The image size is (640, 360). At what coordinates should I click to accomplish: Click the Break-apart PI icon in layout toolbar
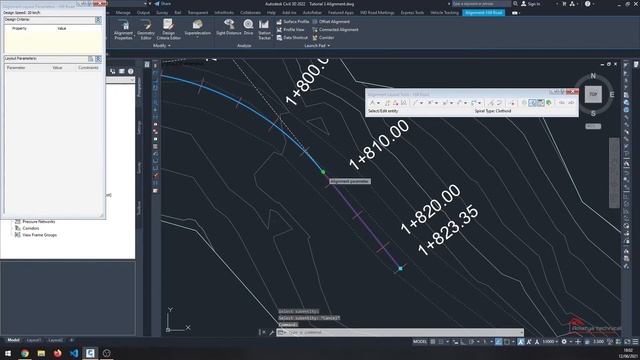coord(404,103)
